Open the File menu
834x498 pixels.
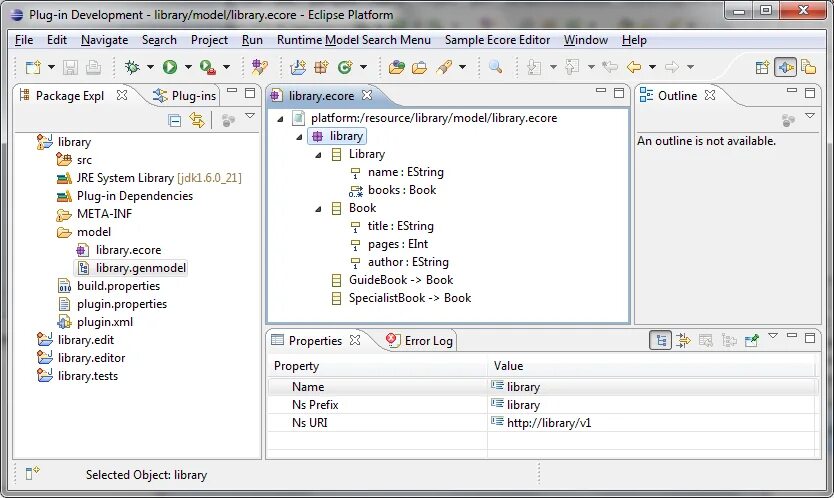[24, 40]
